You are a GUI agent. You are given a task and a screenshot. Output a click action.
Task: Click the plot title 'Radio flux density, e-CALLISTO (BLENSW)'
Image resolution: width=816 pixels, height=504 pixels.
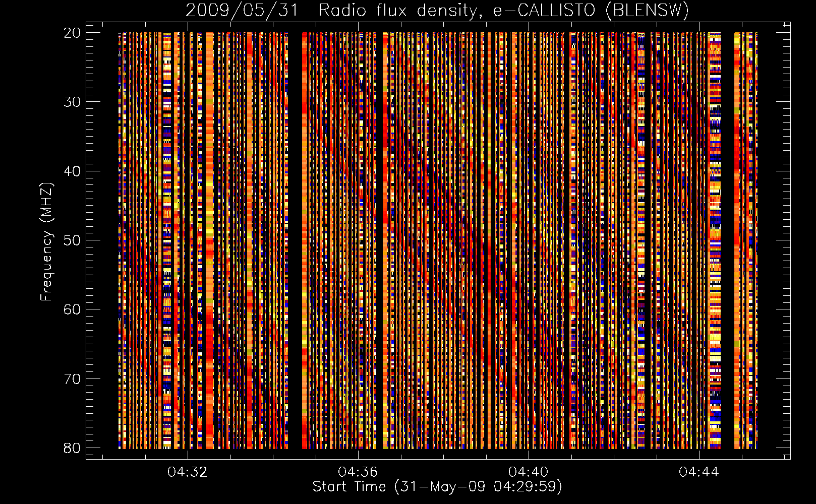click(504, 10)
